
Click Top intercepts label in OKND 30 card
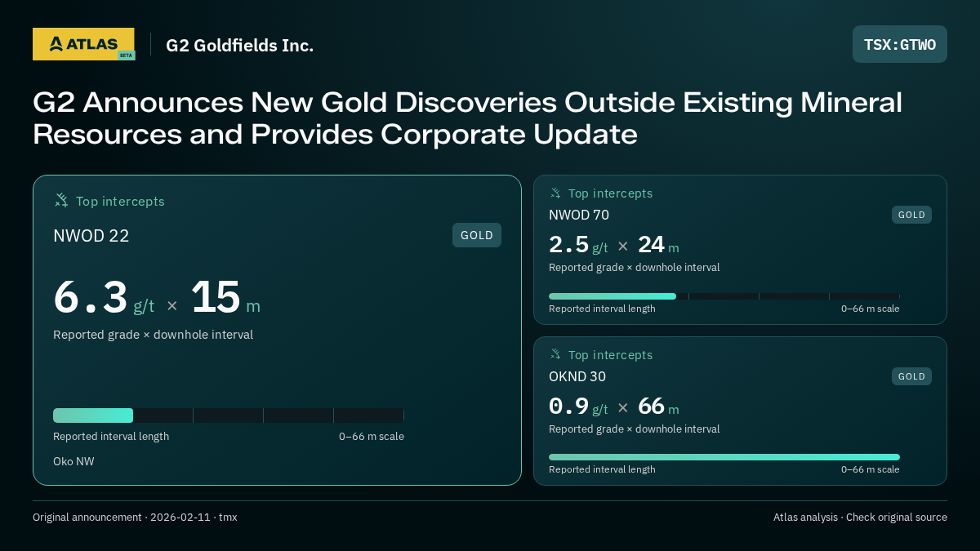point(610,355)
